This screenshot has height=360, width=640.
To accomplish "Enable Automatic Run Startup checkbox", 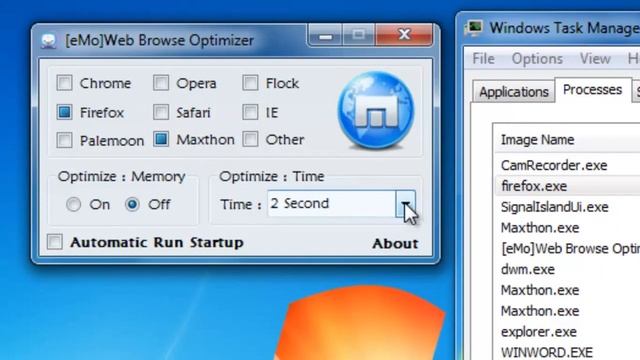I will click(55, 242).
